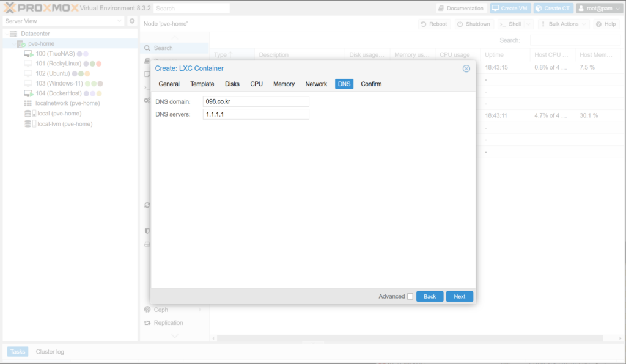This screenshot has height=364, width=626.
Task: Switch to the Network tab
Action: (316, 84)
